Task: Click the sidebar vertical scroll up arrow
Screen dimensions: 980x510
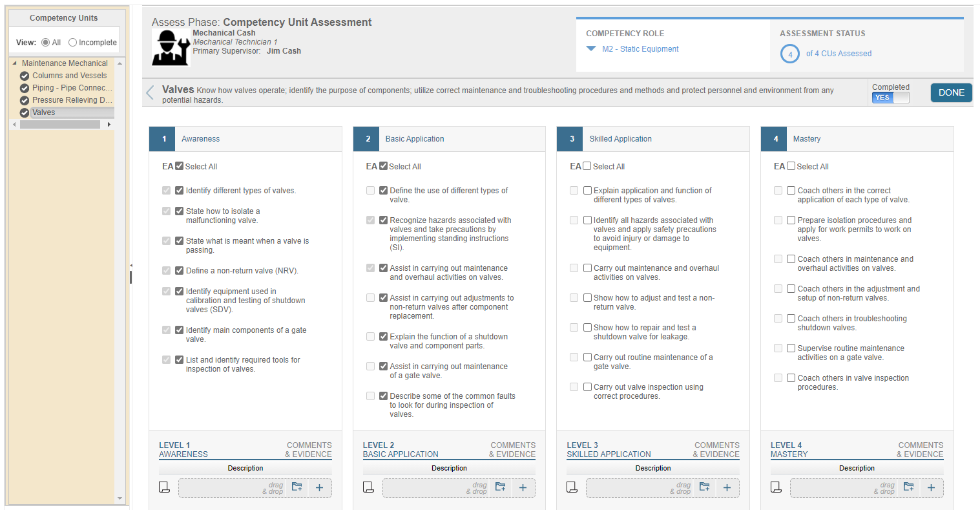Action: tap(120, 63)
